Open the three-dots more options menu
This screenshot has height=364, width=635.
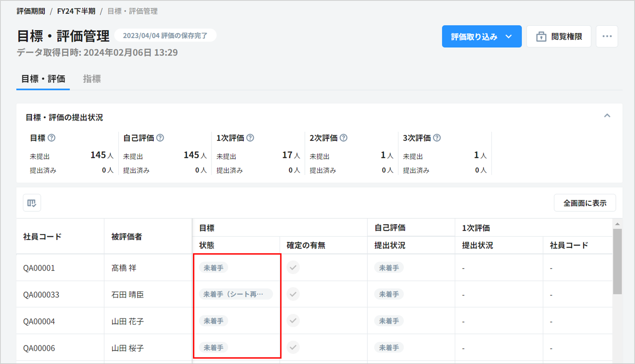607,36
